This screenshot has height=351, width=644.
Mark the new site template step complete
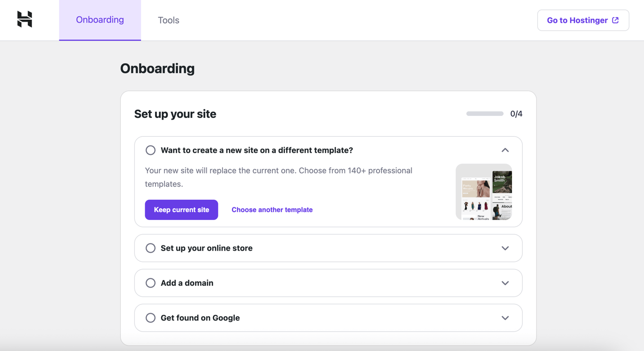150,150
